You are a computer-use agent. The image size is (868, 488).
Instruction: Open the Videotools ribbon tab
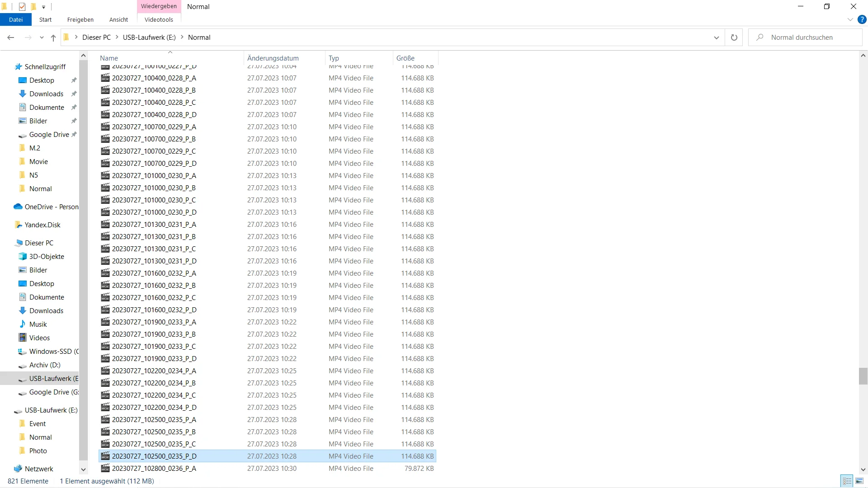159,19
